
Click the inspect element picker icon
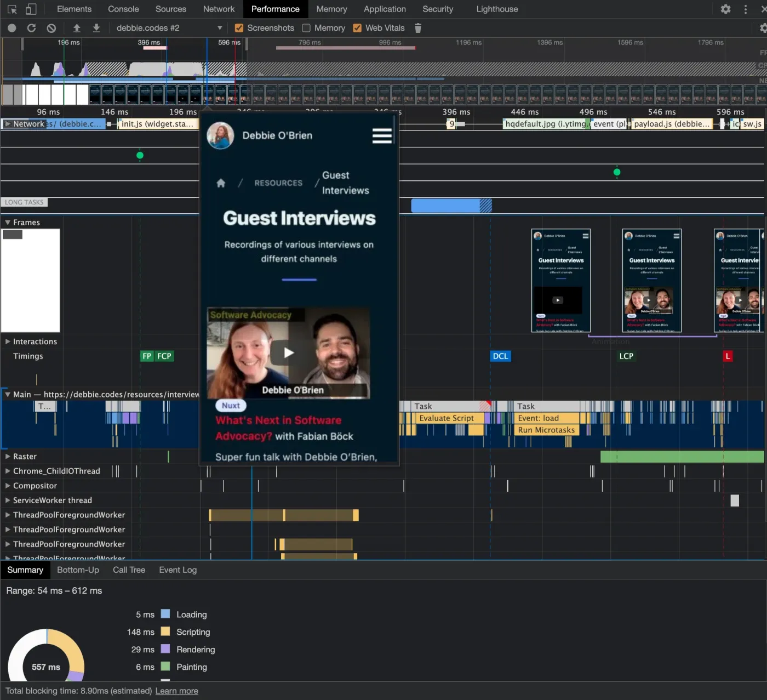(x=12, y=9)
